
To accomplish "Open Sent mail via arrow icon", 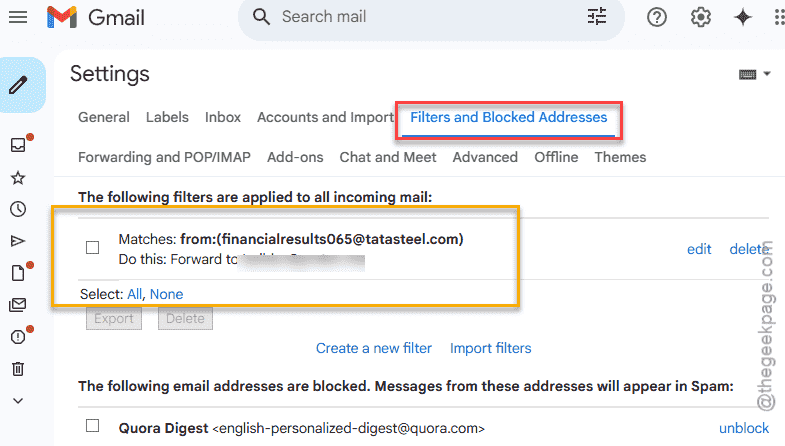I will (x=18, y=241).
